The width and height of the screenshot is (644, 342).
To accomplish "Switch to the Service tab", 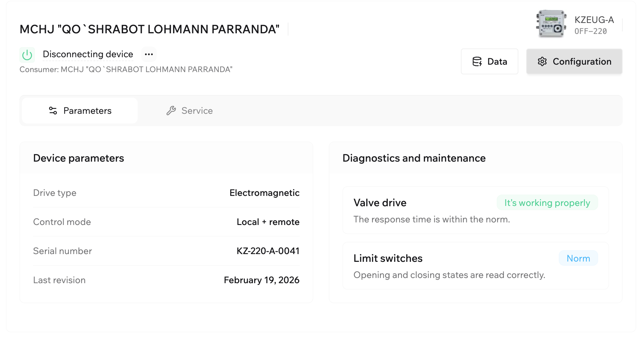I will point(190,111).
